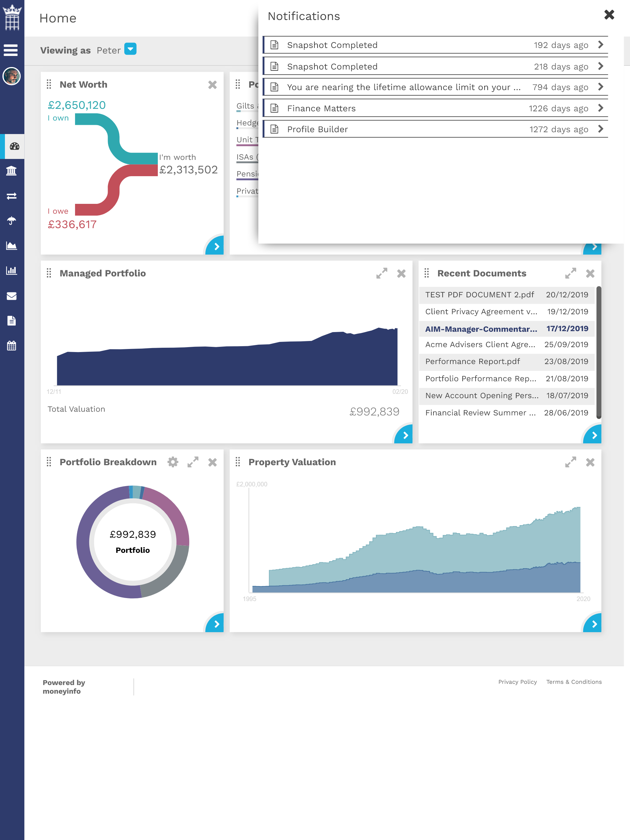Click the £992,839 Total Valuation figure

point(374,412)
